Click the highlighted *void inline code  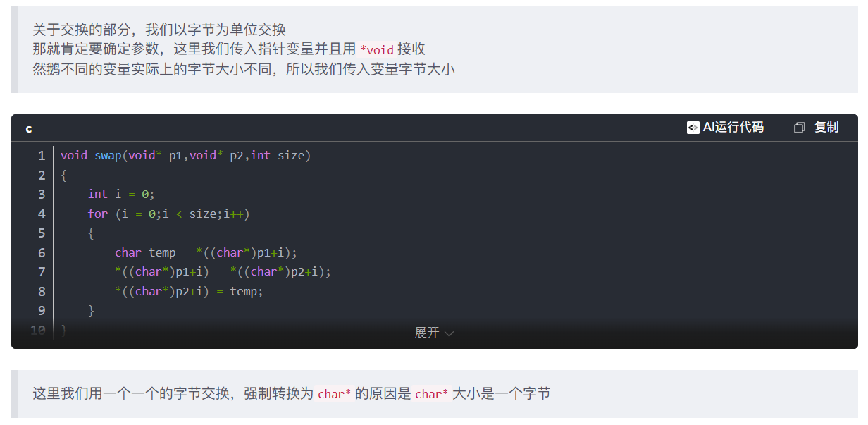(x=376, y=49)
